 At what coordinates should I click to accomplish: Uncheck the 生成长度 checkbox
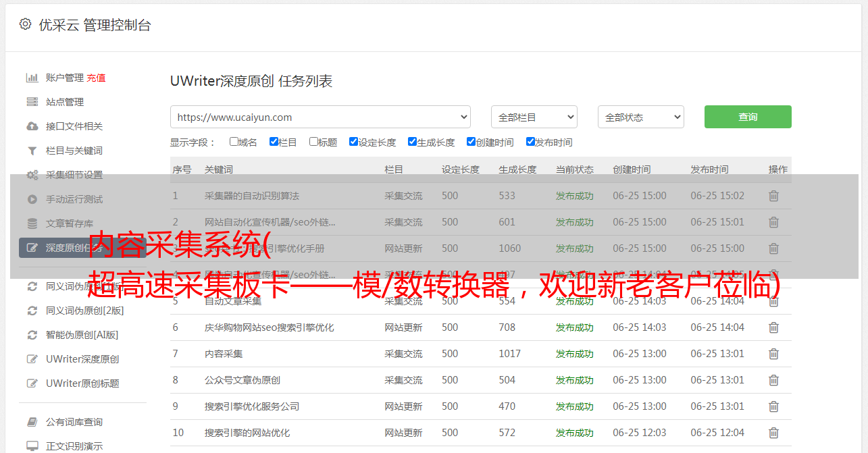(x=412, y=142)
